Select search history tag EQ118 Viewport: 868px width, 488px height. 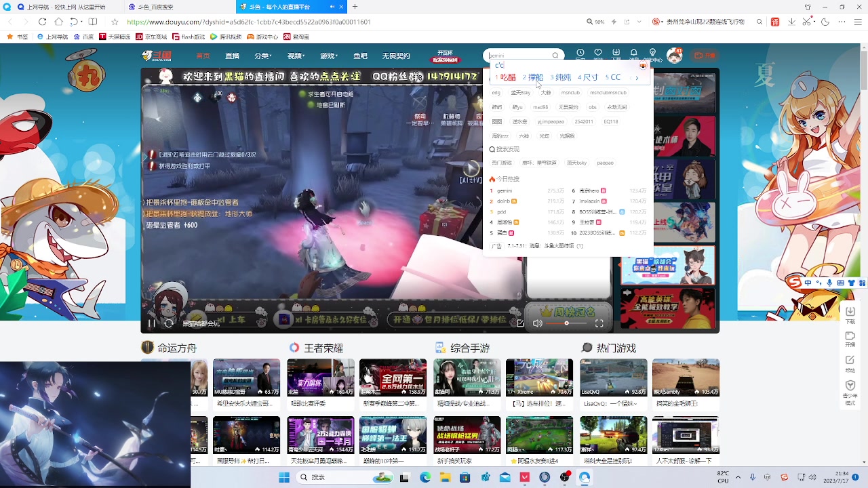pyautogui.click(x=611, y=121)
